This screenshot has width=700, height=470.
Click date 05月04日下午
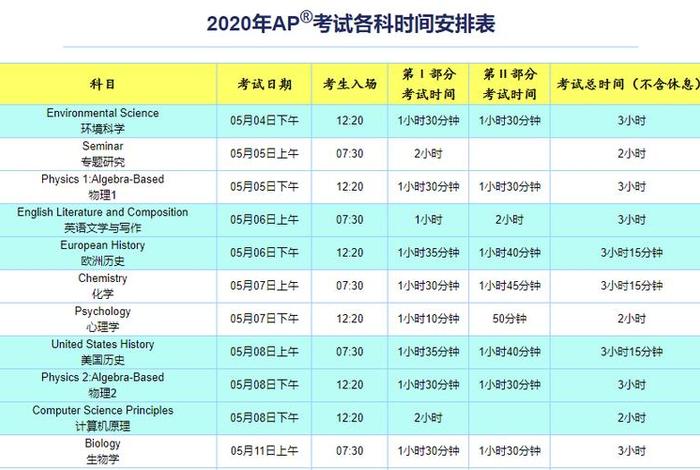click(264, 121)
